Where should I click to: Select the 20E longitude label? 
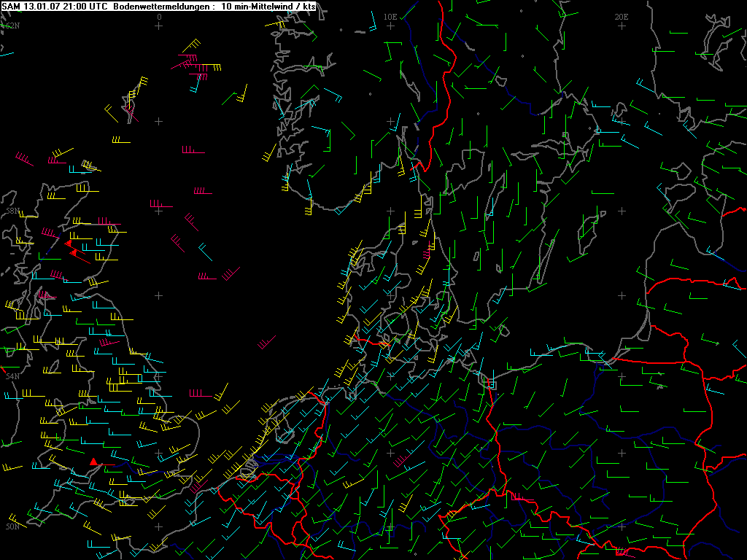(x=622, y=16)
